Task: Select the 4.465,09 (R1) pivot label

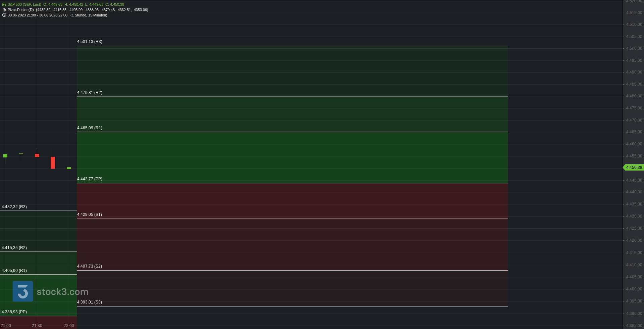Action: click(x=90, y=128)
